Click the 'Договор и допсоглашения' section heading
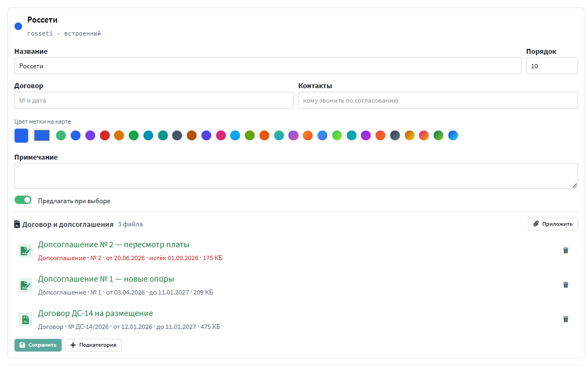 [x=68, y=225]
